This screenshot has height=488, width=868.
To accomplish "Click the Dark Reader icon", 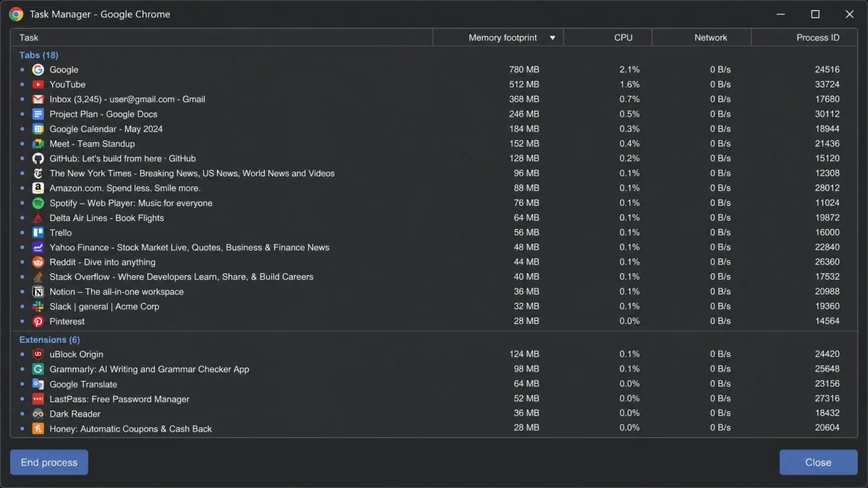I will pyautogui.click(x=38, y=414).
